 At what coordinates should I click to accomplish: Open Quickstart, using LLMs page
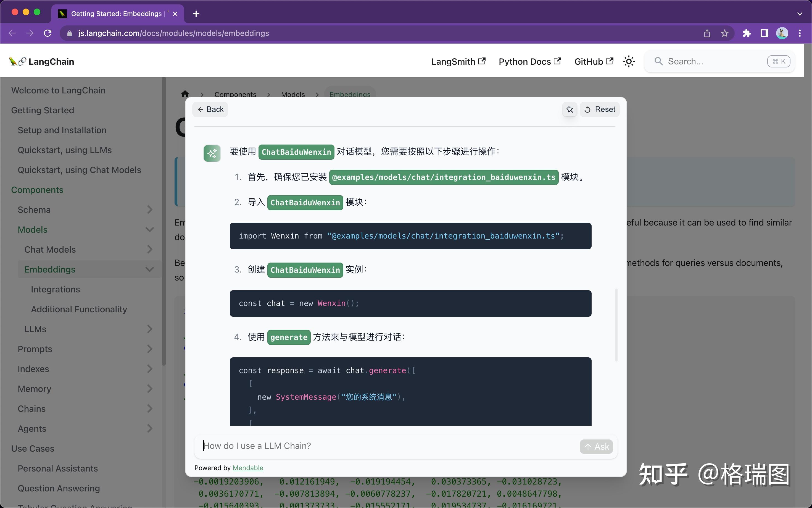pyautogui.click(x=65, y=150)
